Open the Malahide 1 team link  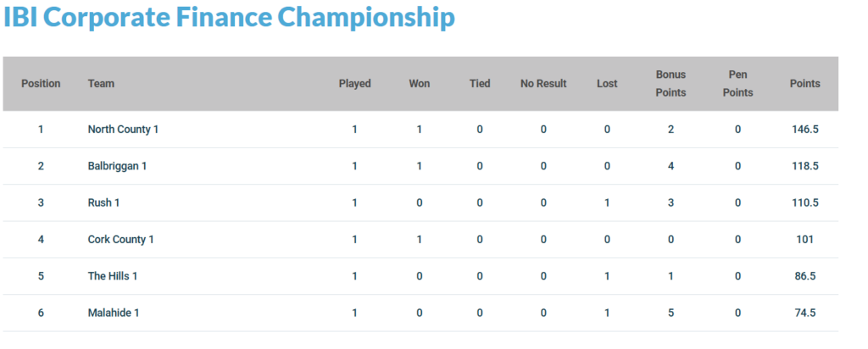pyautogui.click(x=114, y=313)
